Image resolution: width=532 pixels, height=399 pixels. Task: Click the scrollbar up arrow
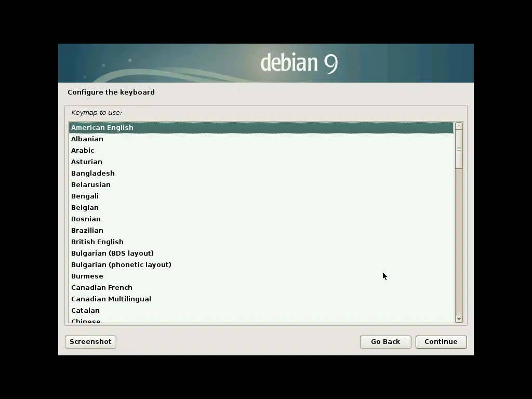click(x=459, y=126)
